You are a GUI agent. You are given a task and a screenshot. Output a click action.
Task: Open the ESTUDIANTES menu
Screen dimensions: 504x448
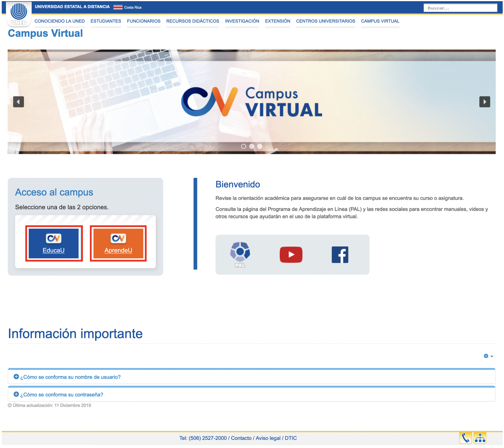click(106, 21)
